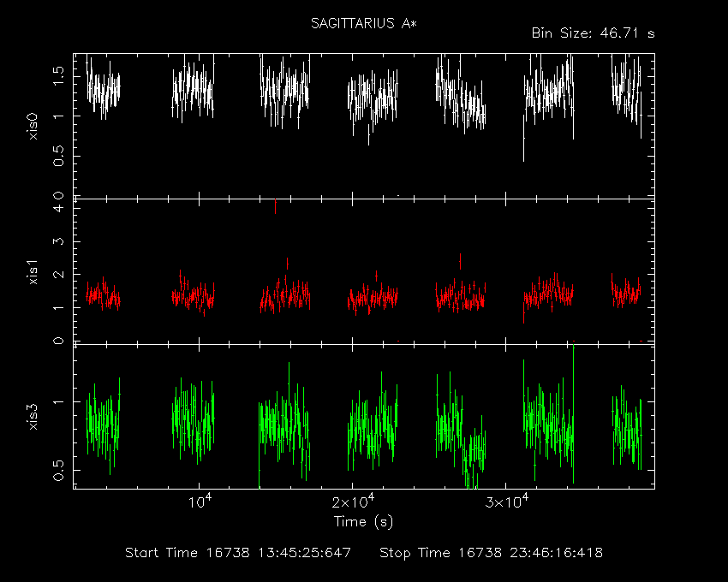This screenshot has height=582, width=728.
Task: Click the Stop Time 16738 23:46:16:418 text
Action: [492, 553]
